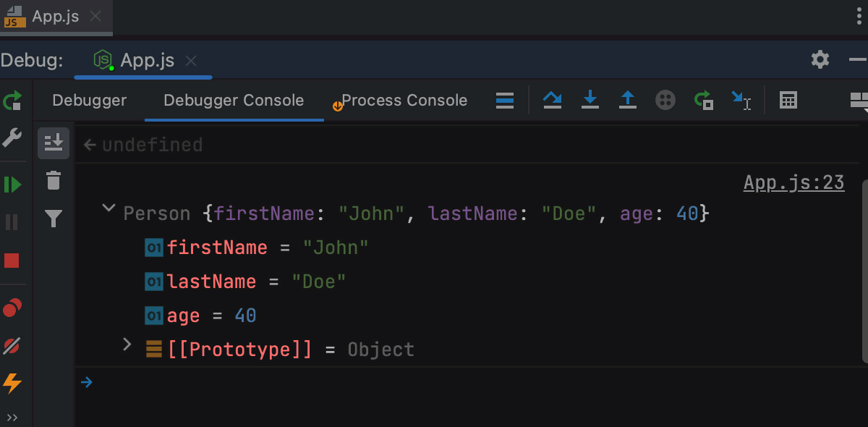Collapse the Person object node
868x427 pixels.
pos(109,208)
